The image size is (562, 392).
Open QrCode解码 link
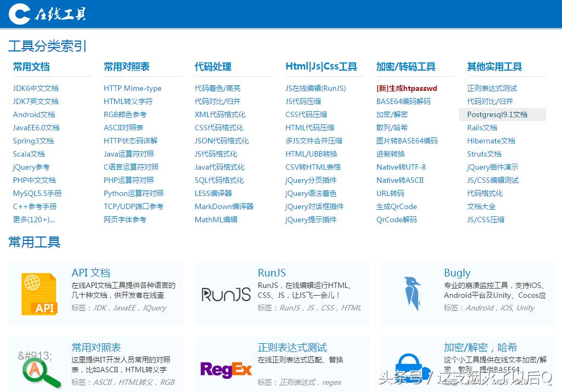(x=397, y=220)
